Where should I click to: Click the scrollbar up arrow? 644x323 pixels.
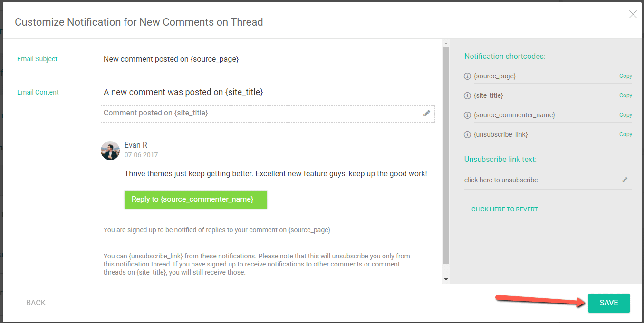click(x=446, y=43)
